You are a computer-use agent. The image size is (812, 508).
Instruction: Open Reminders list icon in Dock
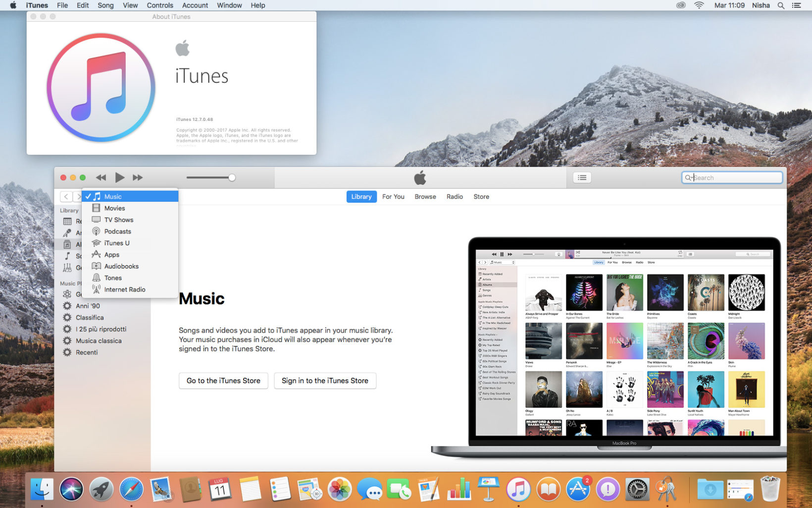(280, 490)
